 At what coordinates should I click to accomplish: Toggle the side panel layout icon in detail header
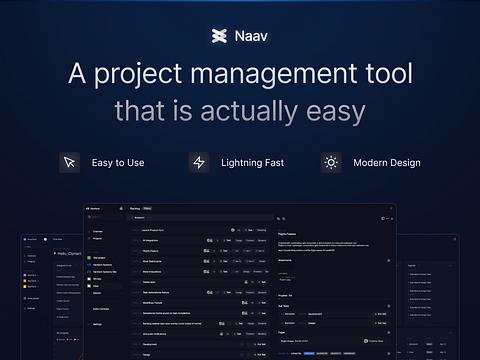[x=383, y=219]
